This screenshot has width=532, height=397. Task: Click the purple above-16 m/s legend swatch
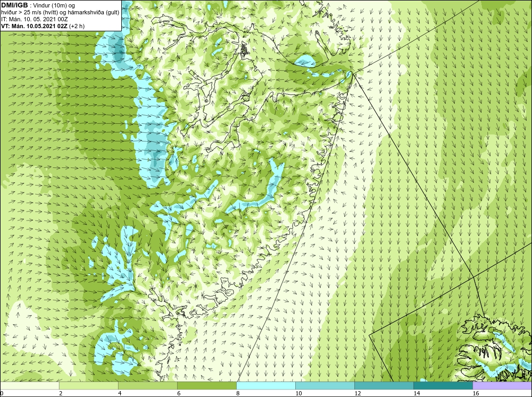tap(502, 385)
